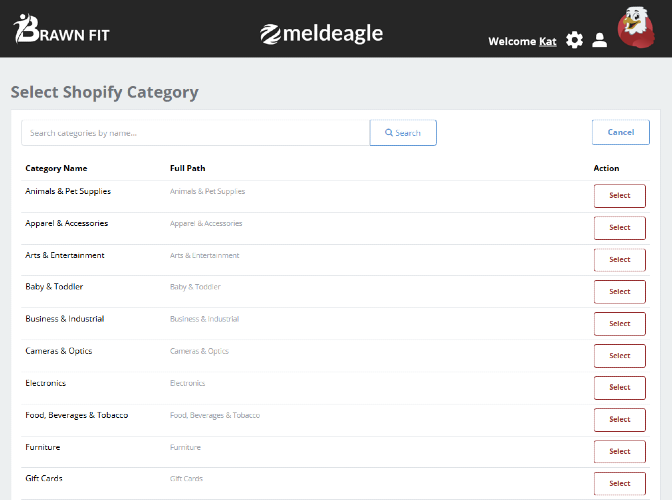672x500 pixels.
Task: Open the user profile icon
Action: 600,40
